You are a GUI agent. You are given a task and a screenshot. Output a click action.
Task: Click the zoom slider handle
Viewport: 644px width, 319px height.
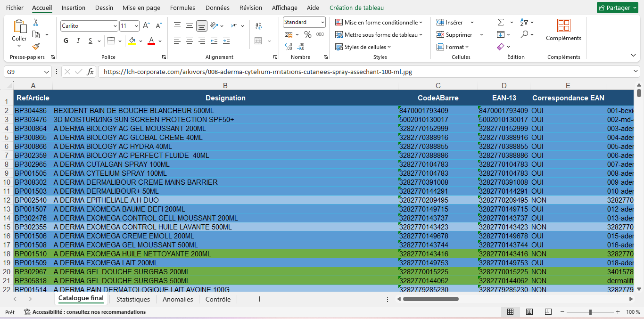[x=590, y=312]
